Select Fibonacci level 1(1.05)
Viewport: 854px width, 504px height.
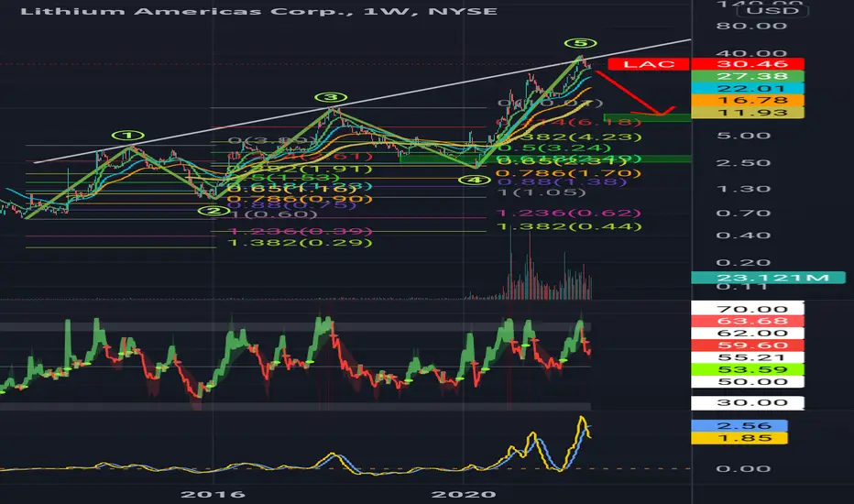click(x=542, y=192)
